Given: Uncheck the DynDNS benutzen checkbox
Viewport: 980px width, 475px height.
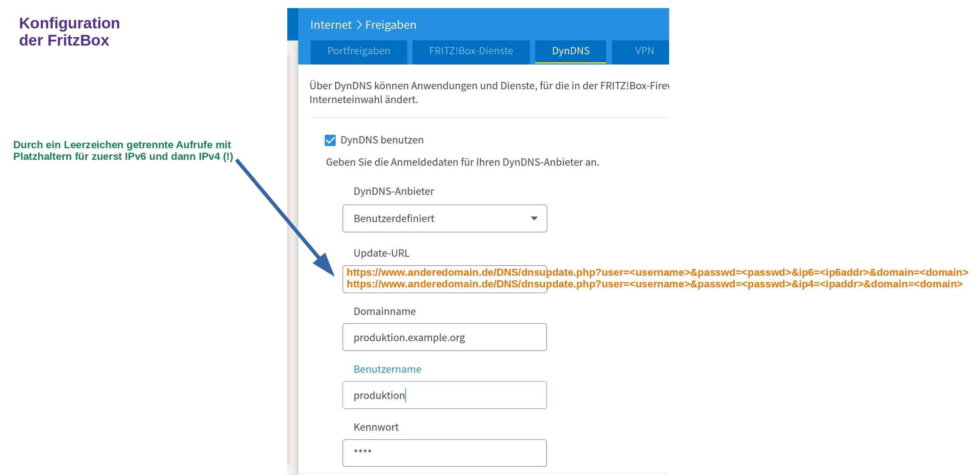Looking at the screenshot, I should (x=330, y=140).
